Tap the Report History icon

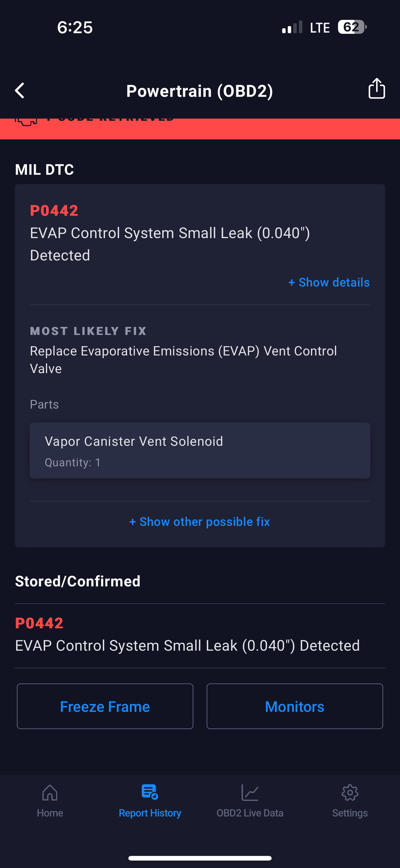coord(150,792)
